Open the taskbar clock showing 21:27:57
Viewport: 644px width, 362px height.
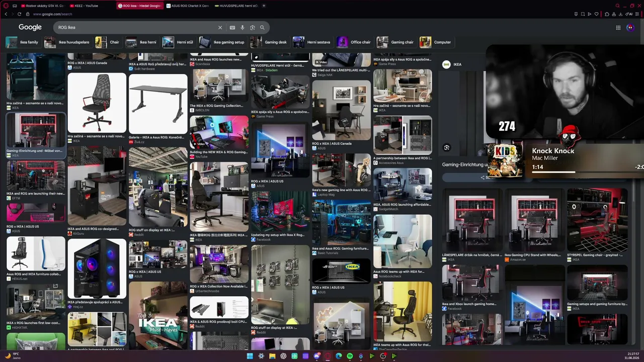(632, 356)
